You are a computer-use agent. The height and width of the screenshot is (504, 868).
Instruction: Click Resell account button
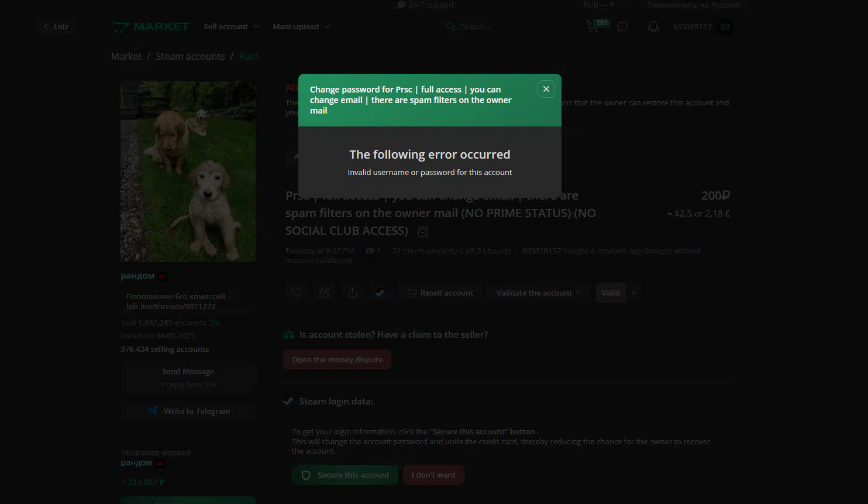[440, 293]
